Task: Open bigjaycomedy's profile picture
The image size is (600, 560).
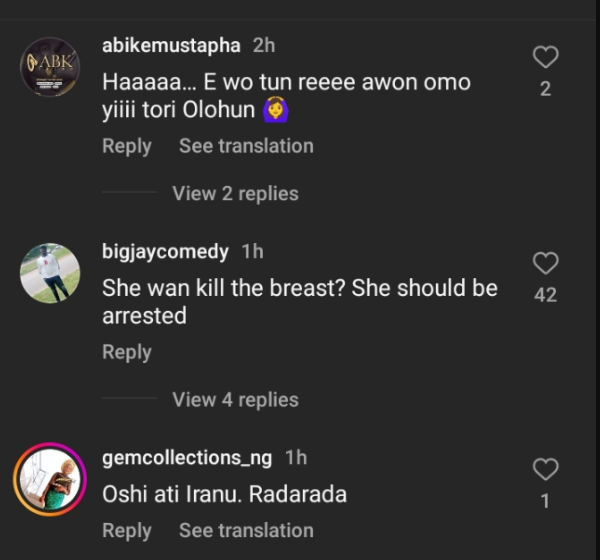Action: tap(50, 273)
